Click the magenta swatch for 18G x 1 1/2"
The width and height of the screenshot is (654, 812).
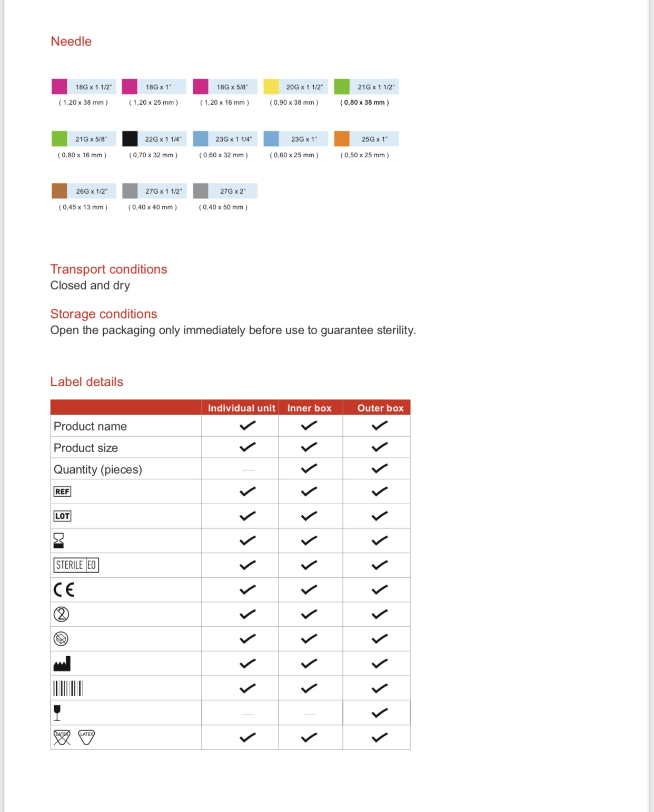click(x=59, y=86)
